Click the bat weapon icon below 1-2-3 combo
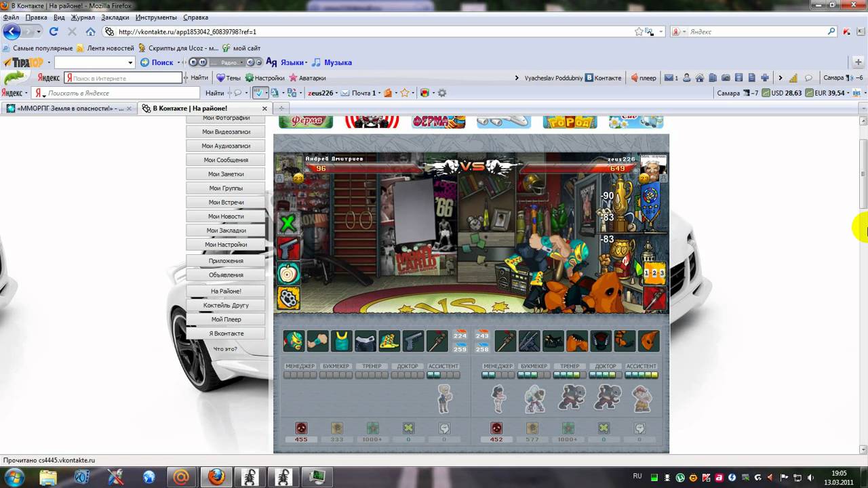 pyautogui.click(x=654, y=298)
